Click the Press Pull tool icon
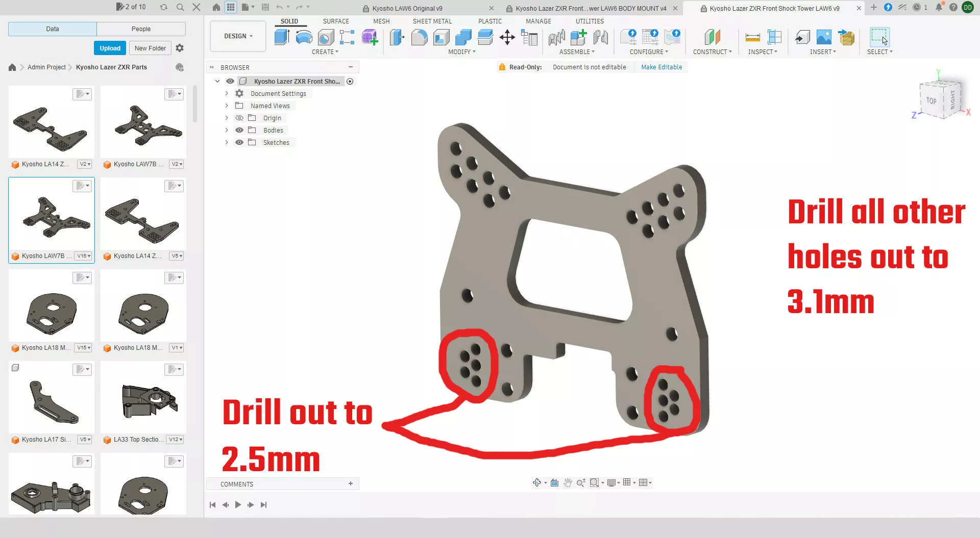 tap(397, 37)
